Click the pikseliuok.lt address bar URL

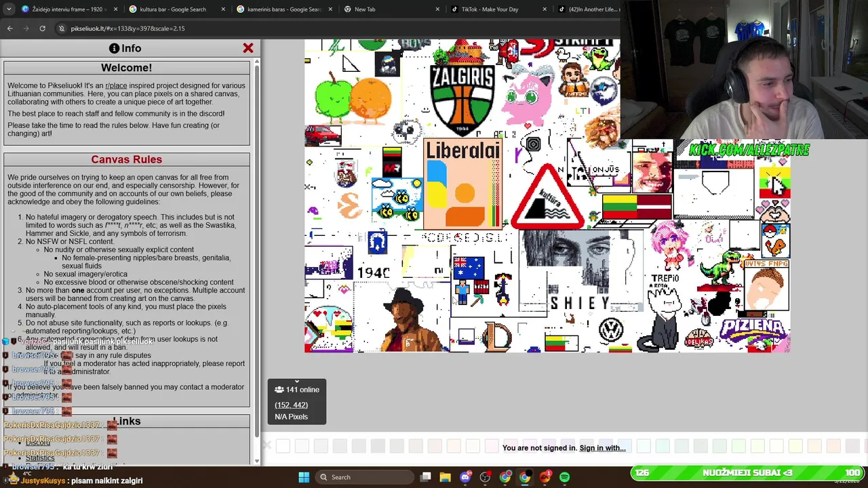pyautogui.click(x=127, y=28)
